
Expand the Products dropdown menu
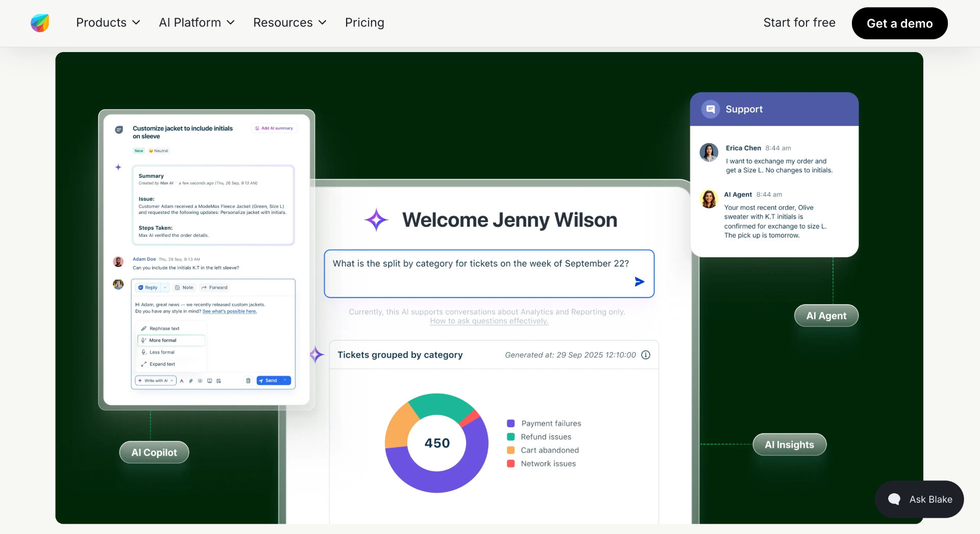(x=108, y=22)
